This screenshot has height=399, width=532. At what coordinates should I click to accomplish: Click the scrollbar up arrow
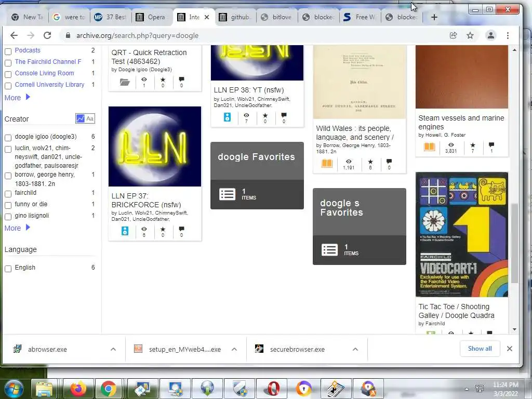[x=514, y=50]
